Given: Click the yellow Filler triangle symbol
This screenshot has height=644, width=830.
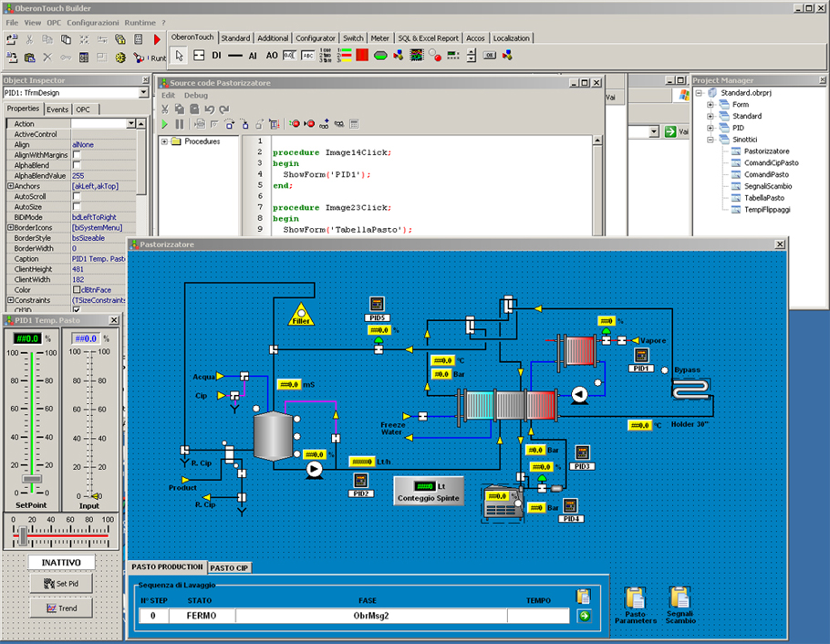Looking at the screenshot, I should [x=301, y=315].
